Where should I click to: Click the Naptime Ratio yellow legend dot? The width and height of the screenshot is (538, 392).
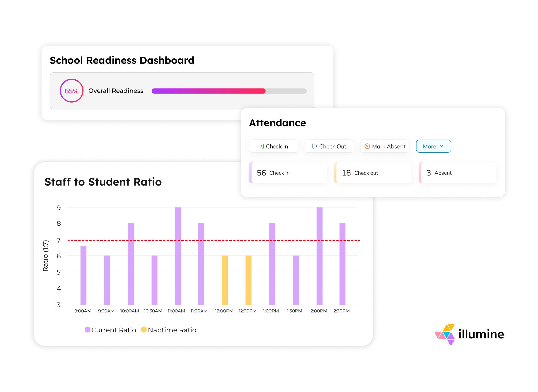click(143, 330)
